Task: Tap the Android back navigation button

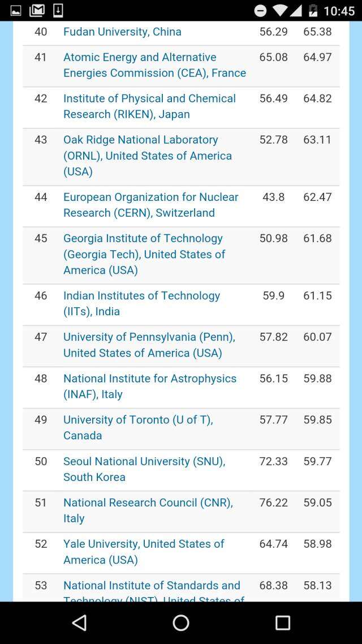Action: click(x=80, y=623)
